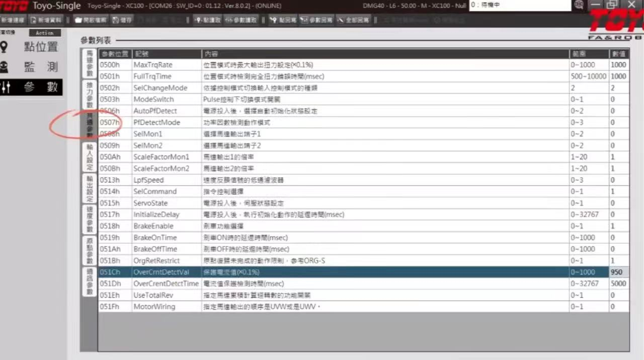Click the Action button above the sidebar
Screen dimensions: 644x360
44,33
